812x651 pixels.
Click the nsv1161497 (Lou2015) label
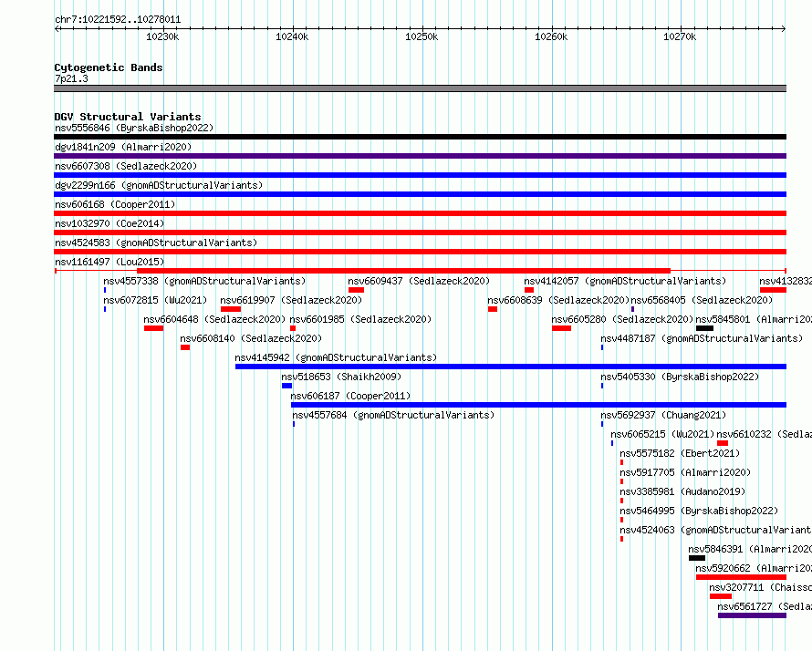(x=109, y=262)
